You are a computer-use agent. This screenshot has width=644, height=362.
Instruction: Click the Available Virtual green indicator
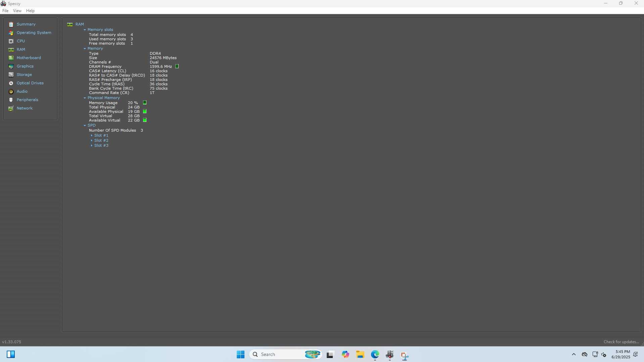tap(145, 120)
